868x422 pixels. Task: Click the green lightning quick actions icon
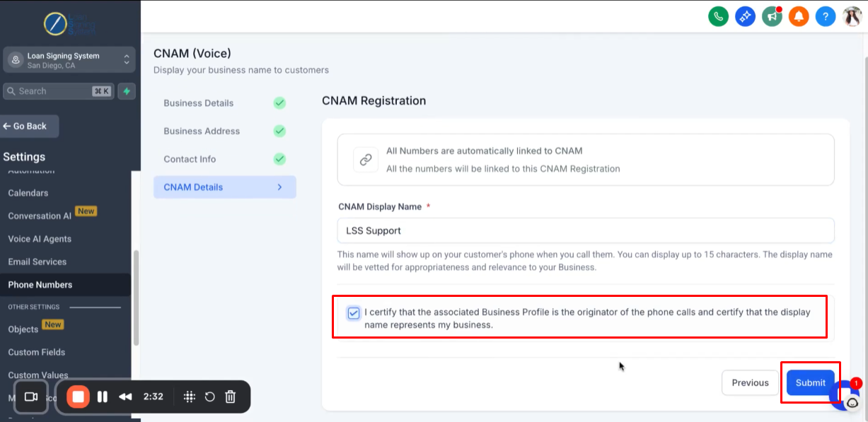point(127,91)
